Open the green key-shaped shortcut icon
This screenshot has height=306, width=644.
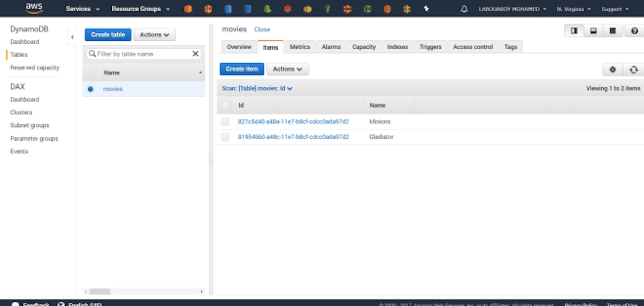[x=327, y=9]
